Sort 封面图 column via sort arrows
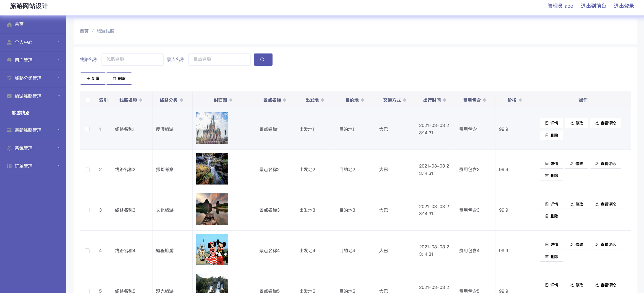This screenshot has height=293, width=644. [x=231, y=100]
